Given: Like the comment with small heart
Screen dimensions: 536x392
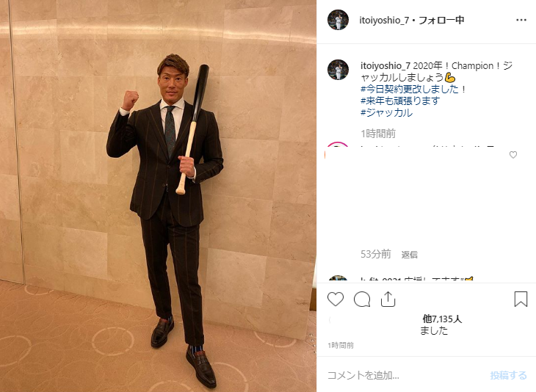Looking at the screenshot, I should (513, 155).
